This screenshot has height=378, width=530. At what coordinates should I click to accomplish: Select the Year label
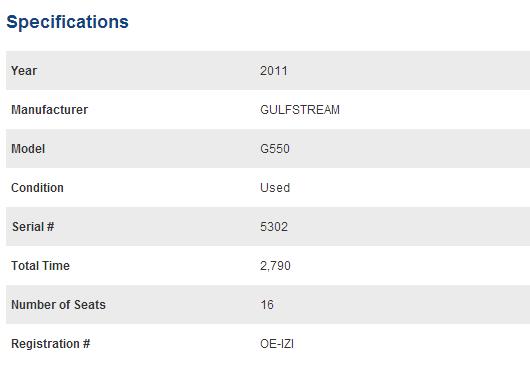[24, 71]
